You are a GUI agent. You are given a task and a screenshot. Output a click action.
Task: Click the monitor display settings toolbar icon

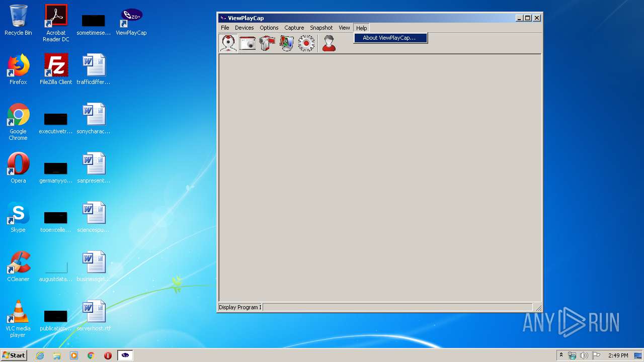[x=287, y=43]
